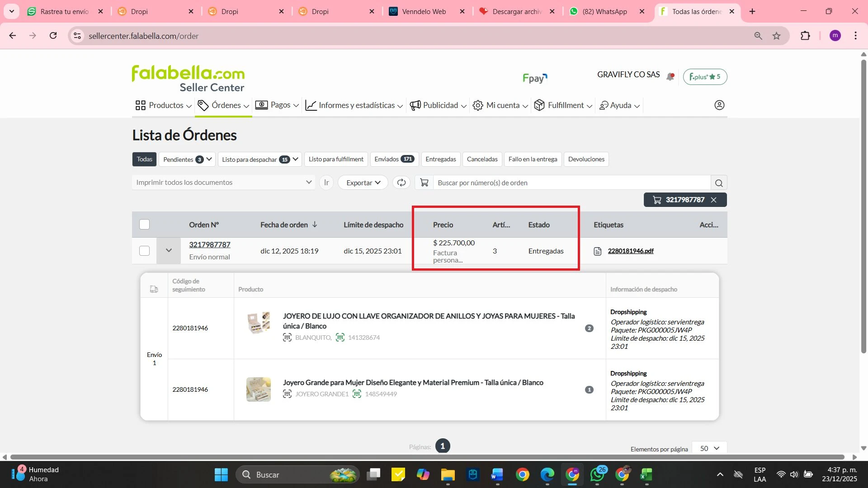Click the search magnifier icon in the order search
This screenshot has height=488, width=868.
click(x=719, y=183)
